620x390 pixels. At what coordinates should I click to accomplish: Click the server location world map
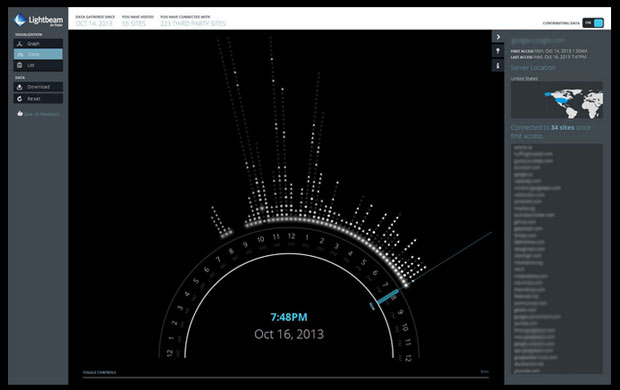pyautogui.click(x=557, y=100)
